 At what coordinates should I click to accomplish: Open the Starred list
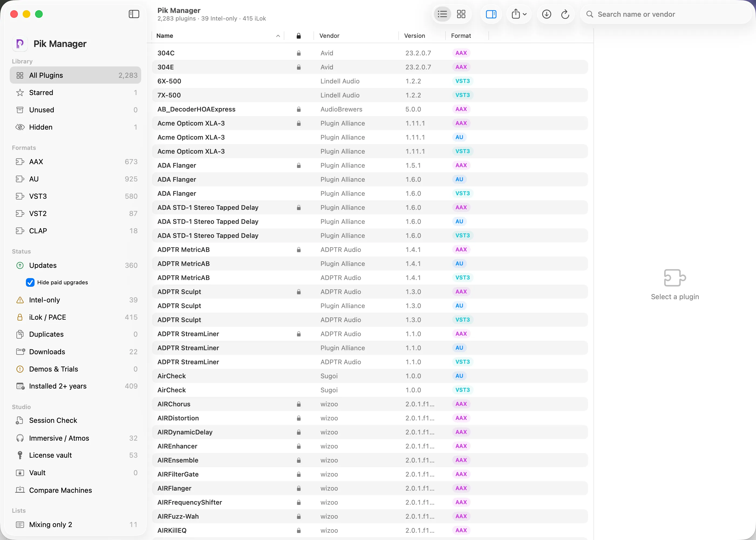[76, 92]
